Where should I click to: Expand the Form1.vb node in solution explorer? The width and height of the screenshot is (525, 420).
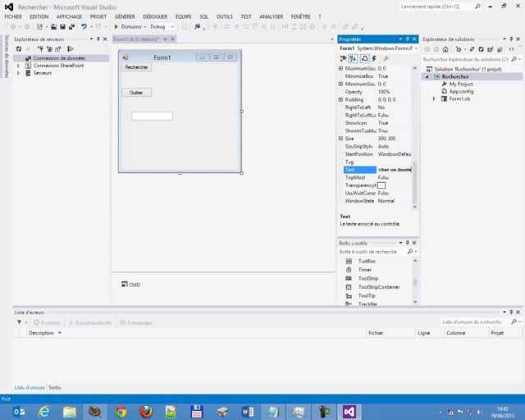click(x=434, y=98)
